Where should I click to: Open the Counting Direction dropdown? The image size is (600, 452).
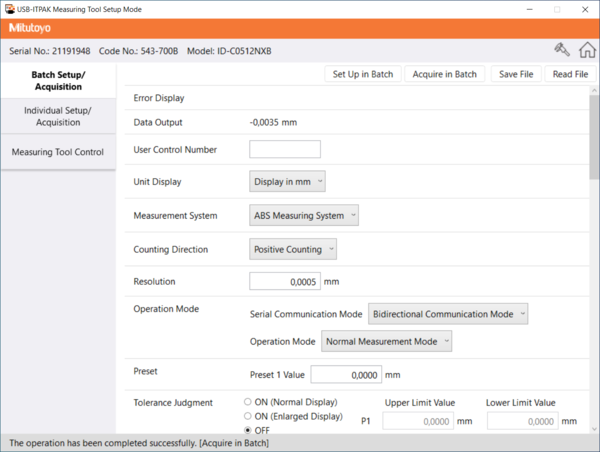[293, 249]
